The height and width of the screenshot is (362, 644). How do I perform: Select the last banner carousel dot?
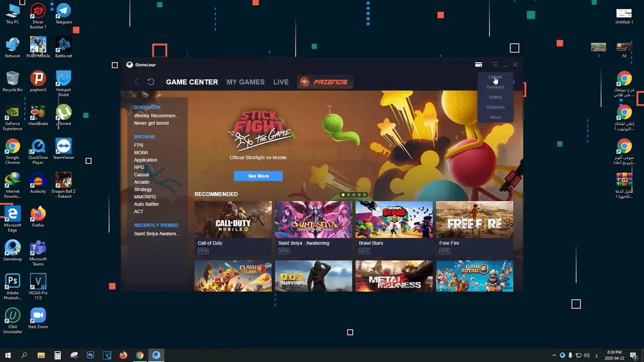point(365,195)
